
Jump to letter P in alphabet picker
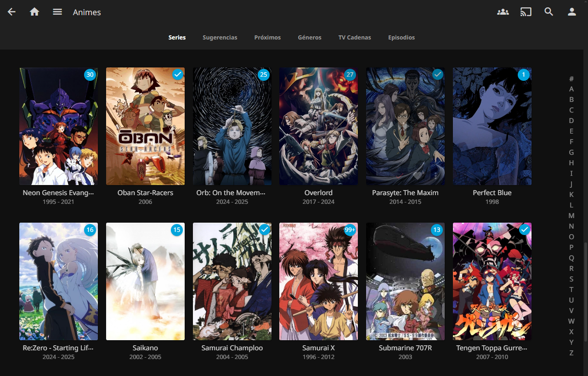[571, 247]
